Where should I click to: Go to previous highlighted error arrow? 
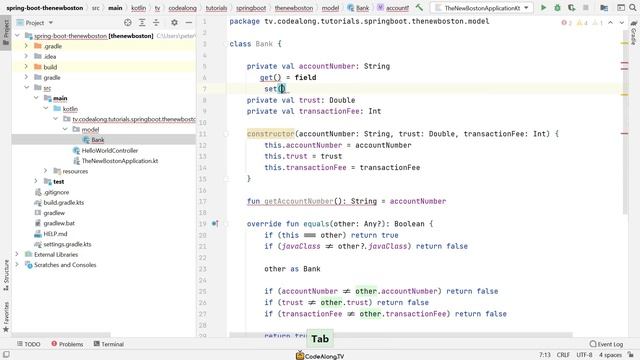pos(611,23)
